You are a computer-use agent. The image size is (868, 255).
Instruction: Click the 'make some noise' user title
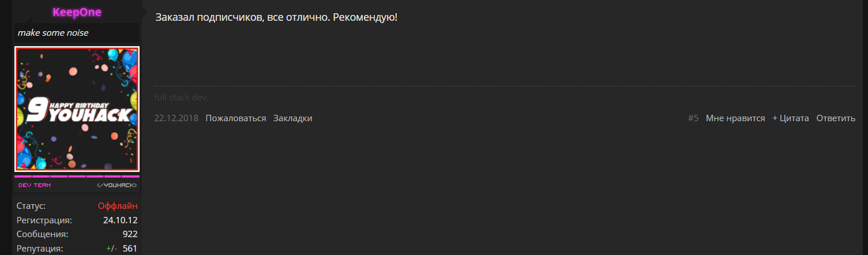point(53,33)
